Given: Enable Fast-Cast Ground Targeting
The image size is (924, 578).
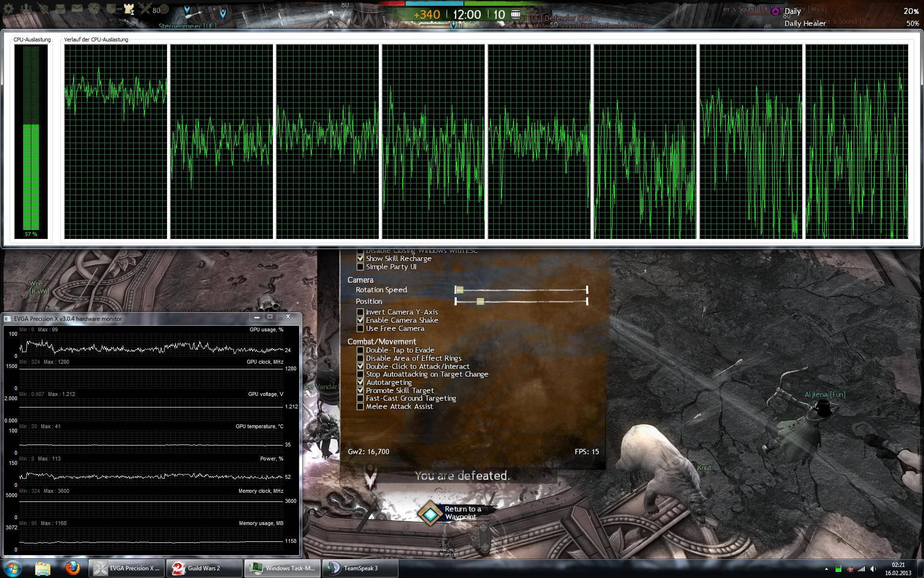Looking at the screenshot, I should pyautogui.click(x=360, y=398).
